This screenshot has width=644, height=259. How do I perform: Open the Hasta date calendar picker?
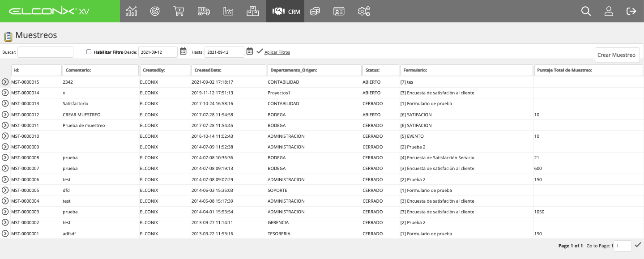click(250, 51)
